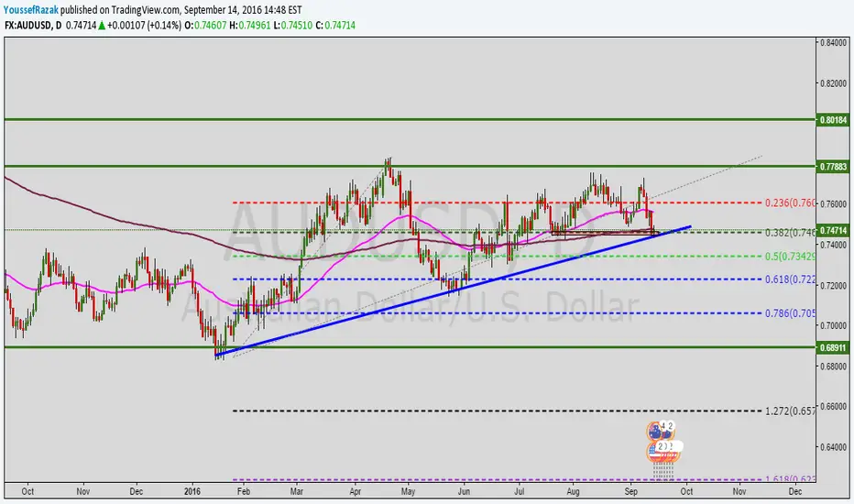Viewport: 854px width, 504px height.
Task: Click the Sep label on time axis
Action: 630,491
